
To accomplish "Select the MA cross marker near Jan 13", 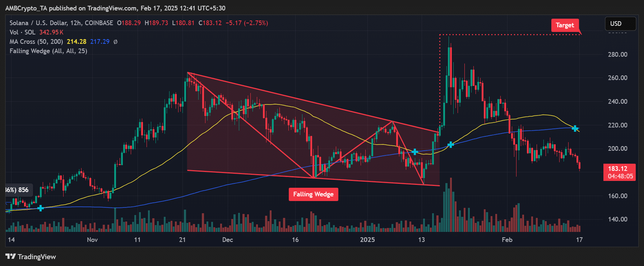I will pyautogui.click(x=415, y=152).
